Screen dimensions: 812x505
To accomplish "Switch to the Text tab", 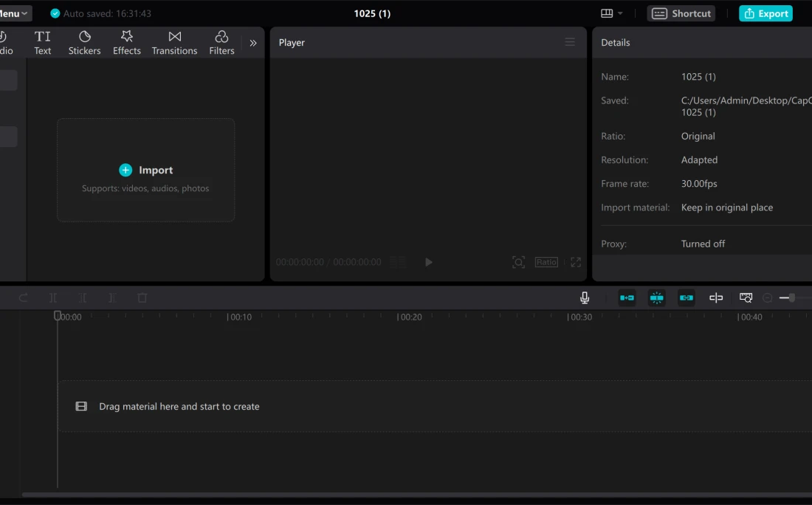I will pyautogui.click(x=43, y=43).
